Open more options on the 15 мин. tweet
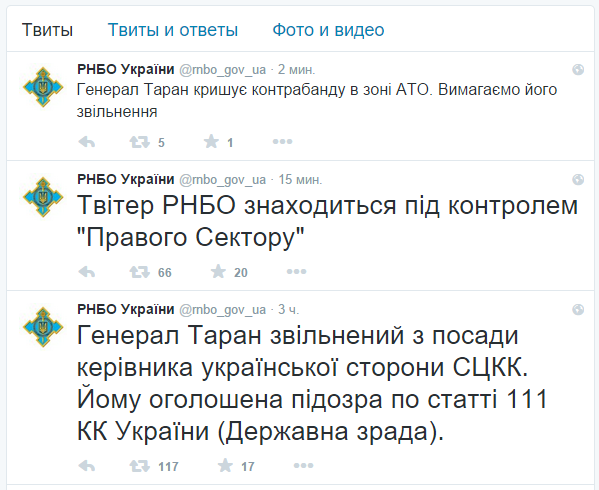Image resolution: width=599 pixels, height=490 pixels. (296, 272)
